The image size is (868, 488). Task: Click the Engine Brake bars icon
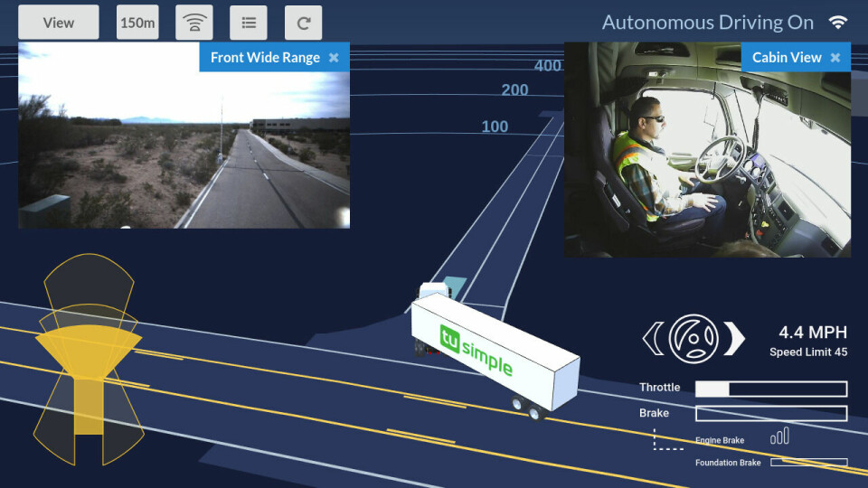[x=779, y=437]
